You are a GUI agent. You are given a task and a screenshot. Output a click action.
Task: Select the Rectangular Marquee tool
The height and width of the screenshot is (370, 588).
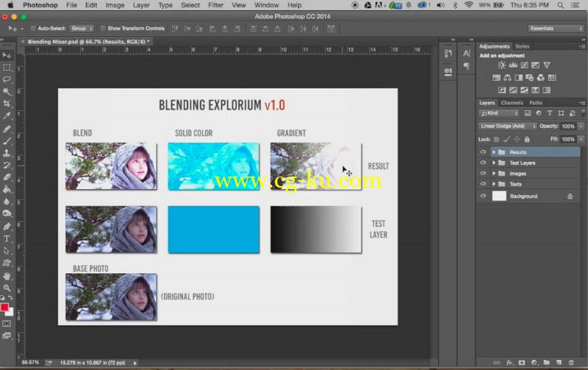click(7, 68)
